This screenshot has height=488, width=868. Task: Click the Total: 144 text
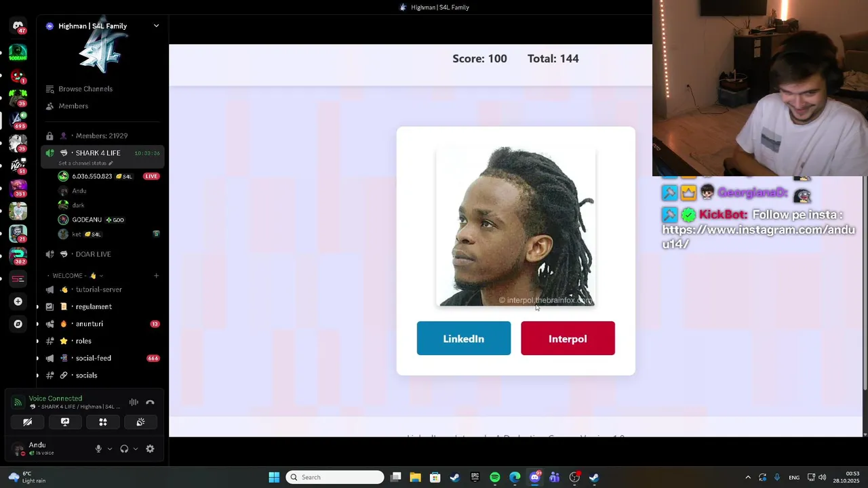point(553,59)
